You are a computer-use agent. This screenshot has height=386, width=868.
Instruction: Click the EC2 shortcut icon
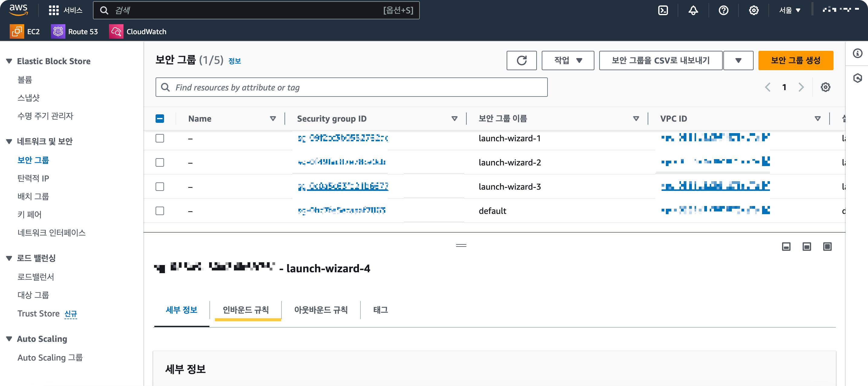[17, 32]
